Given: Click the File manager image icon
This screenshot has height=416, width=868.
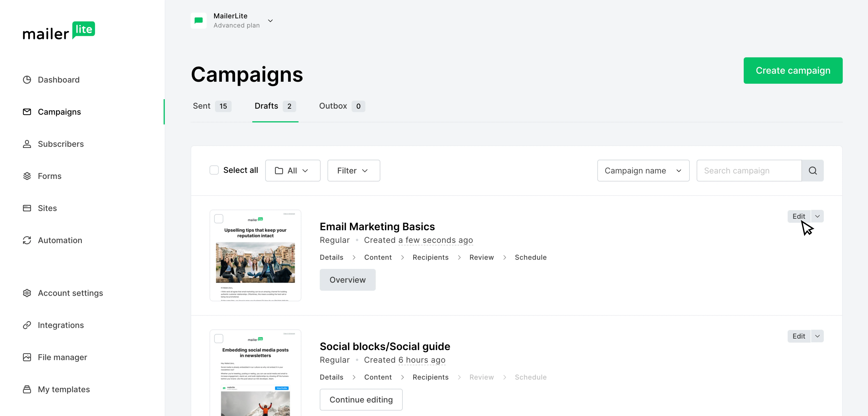Looking at the screenshot, I should [27, 357].
